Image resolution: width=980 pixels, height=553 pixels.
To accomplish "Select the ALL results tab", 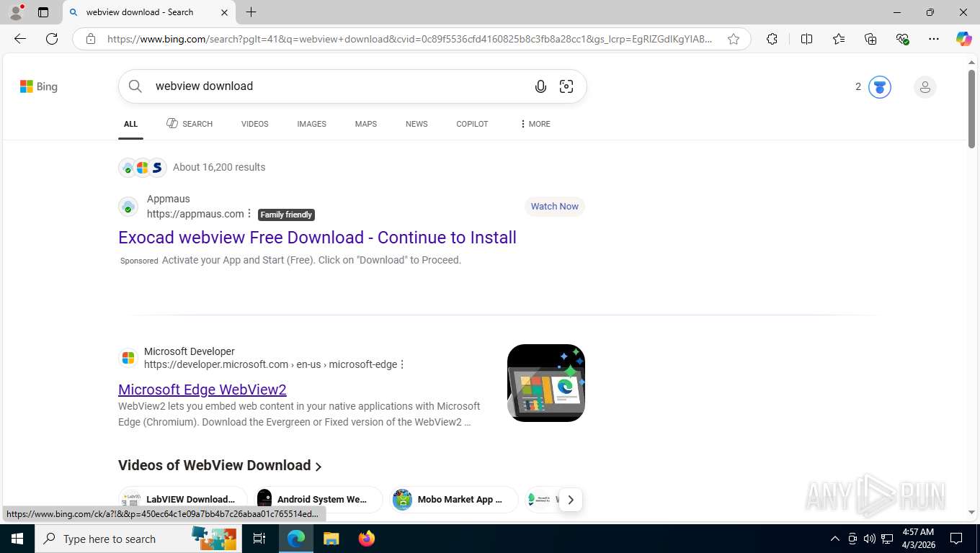I will 130,124.
